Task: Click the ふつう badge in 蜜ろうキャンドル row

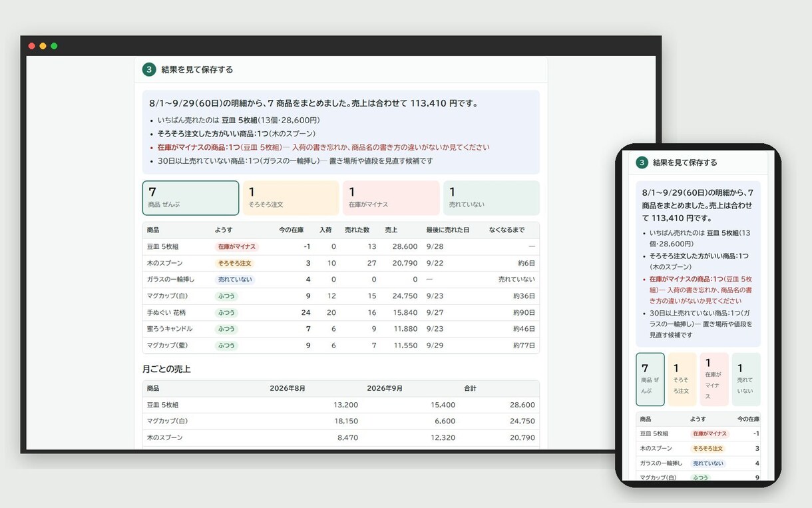Action: 226,329
